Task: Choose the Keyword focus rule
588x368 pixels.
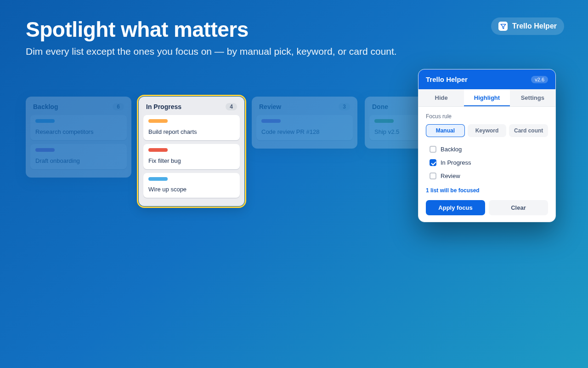Action: click(487, 131)
